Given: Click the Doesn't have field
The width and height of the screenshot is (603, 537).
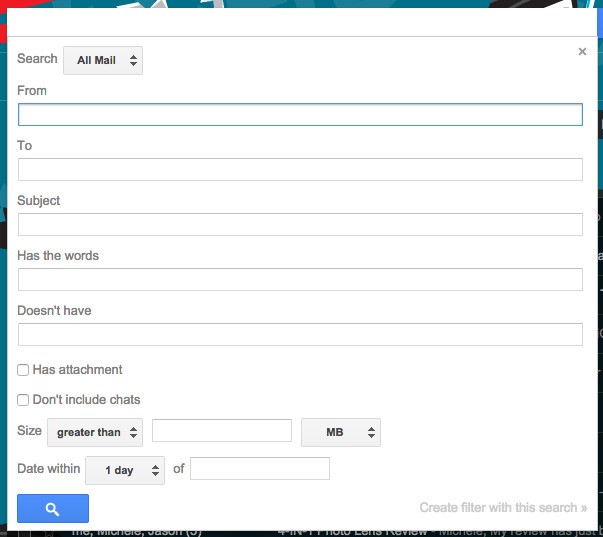Looking at the screenshot, I should point(300,334).
